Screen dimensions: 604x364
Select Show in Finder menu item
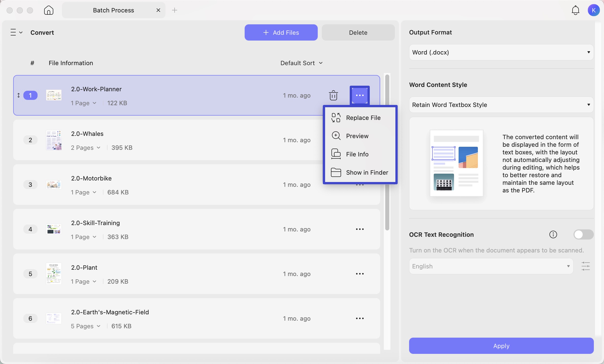click(x=360, y=172)
